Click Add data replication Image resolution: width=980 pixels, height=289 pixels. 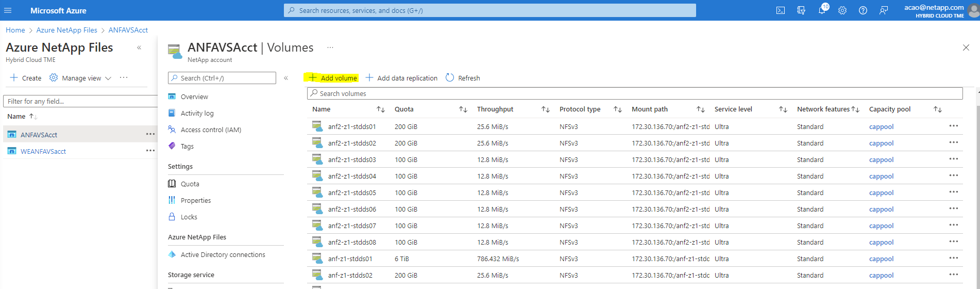(401, 78)
